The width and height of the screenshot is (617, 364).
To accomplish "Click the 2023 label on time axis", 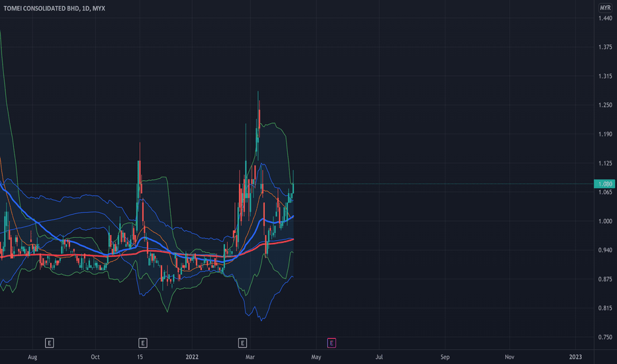I will click(575, 357).
